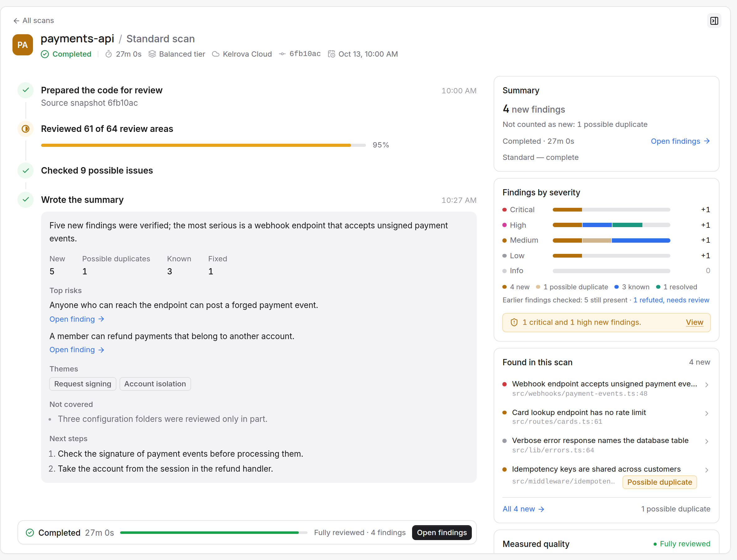The image size is (737, 560).
Task: Click the Balanced tier layers icon
Action: 152,54
